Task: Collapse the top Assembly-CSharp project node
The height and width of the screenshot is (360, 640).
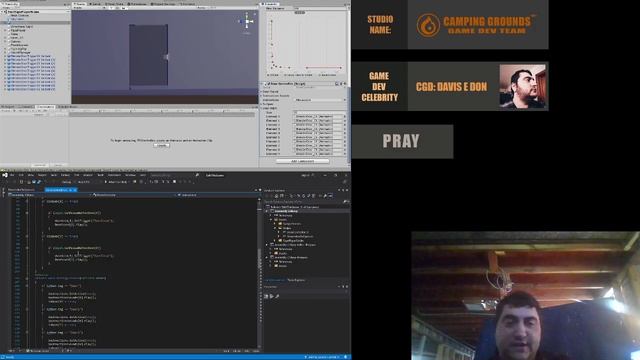Action: [267, 211]
